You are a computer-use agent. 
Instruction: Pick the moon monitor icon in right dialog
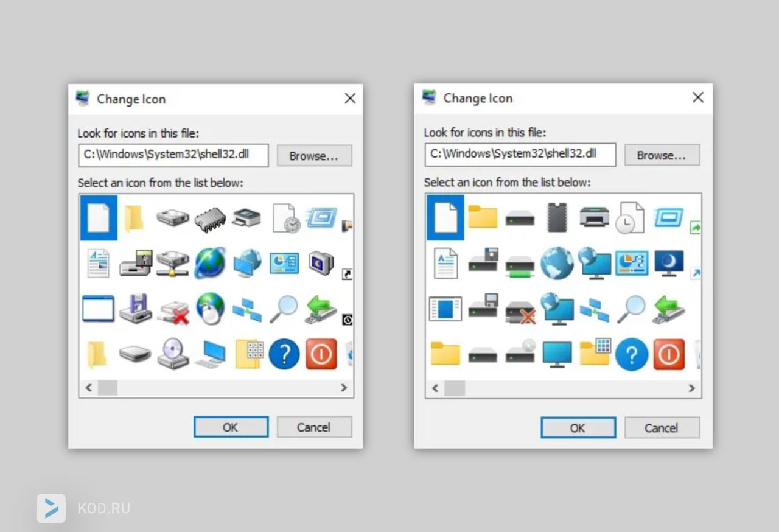[x=669, y=263]
